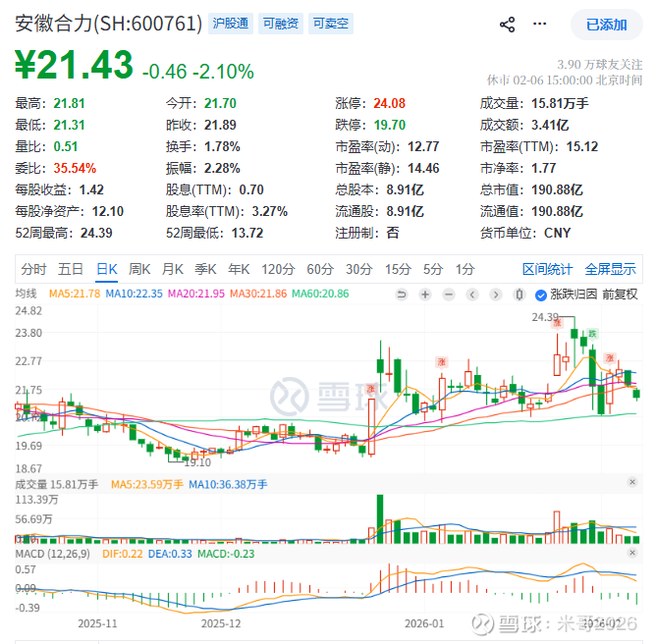Click the 已添加 watchlist button
Viewport: 656px width, 644px height.
(606, 26)
